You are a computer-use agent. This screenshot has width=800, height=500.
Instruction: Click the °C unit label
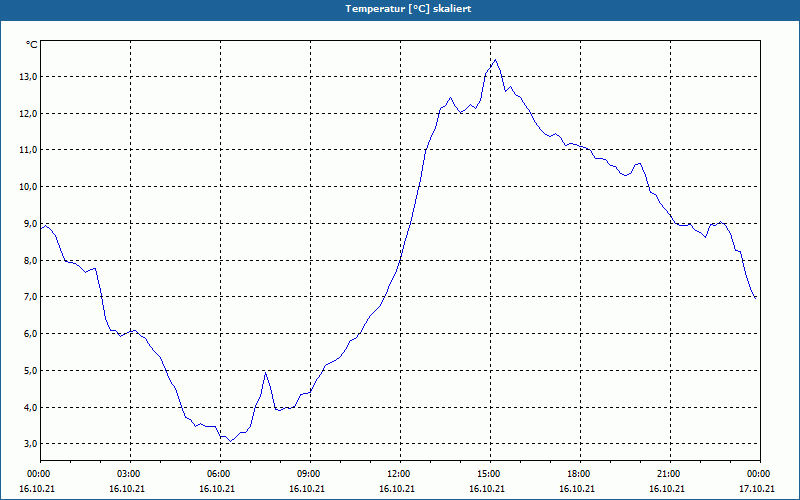coord(32,45)
